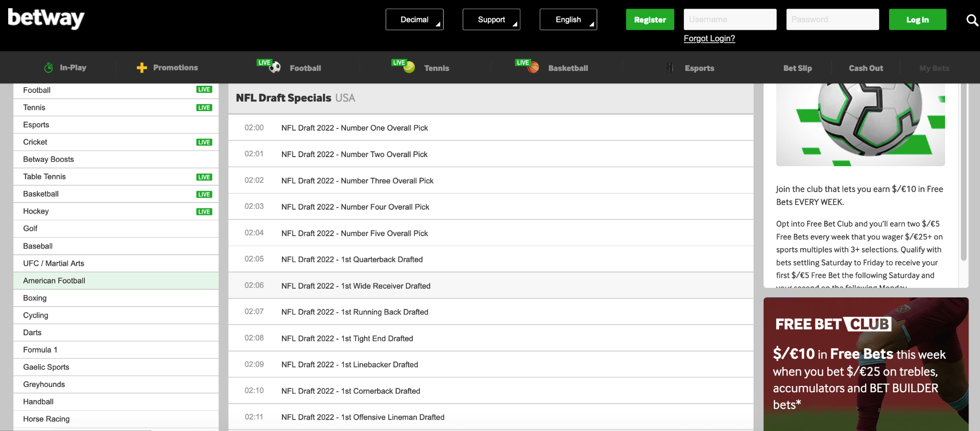Select Horse Racing in the sidebar
980x431 pixels.
[x=116, y=419]
